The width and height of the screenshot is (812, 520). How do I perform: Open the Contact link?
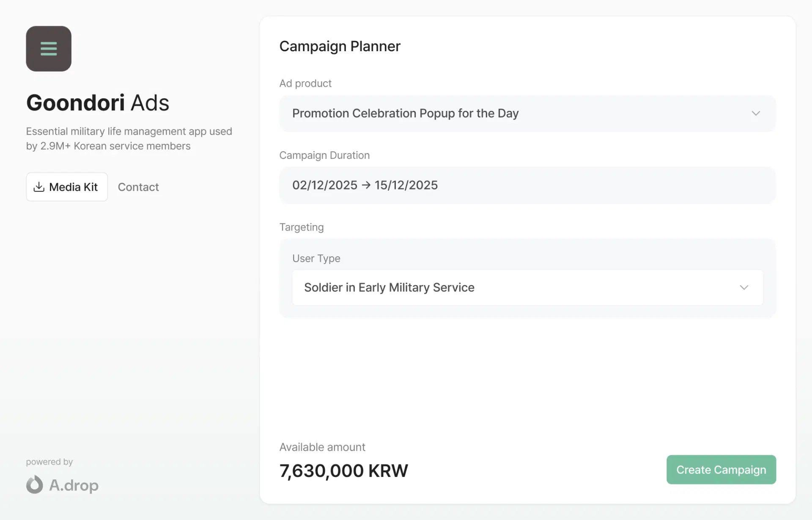[138, 187]
